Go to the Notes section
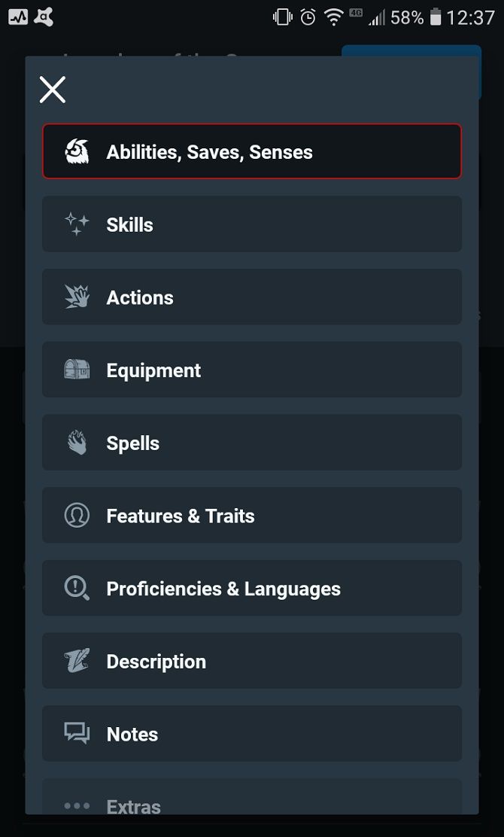 [252, 734]
